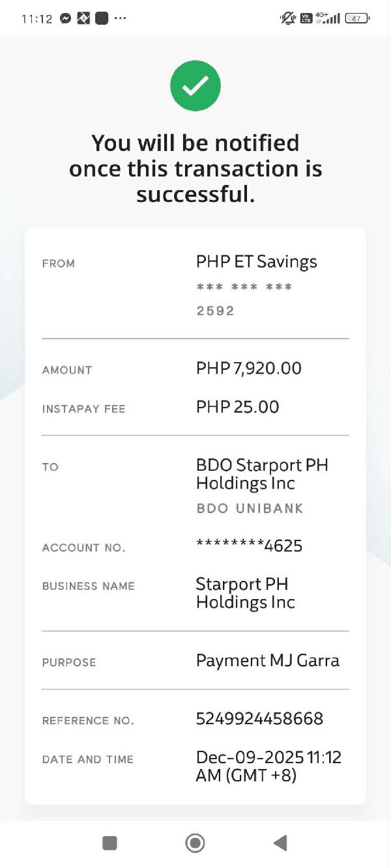Screen dimensions: 391x868
Task: Tap the notification heading text
Action: [x=195, y=169]
